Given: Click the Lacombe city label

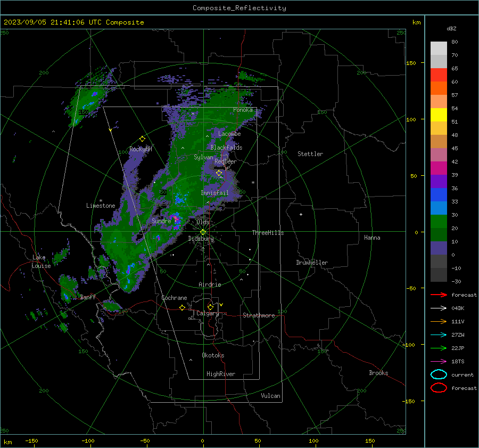Looking at the screenshot, I should point(229,134).
